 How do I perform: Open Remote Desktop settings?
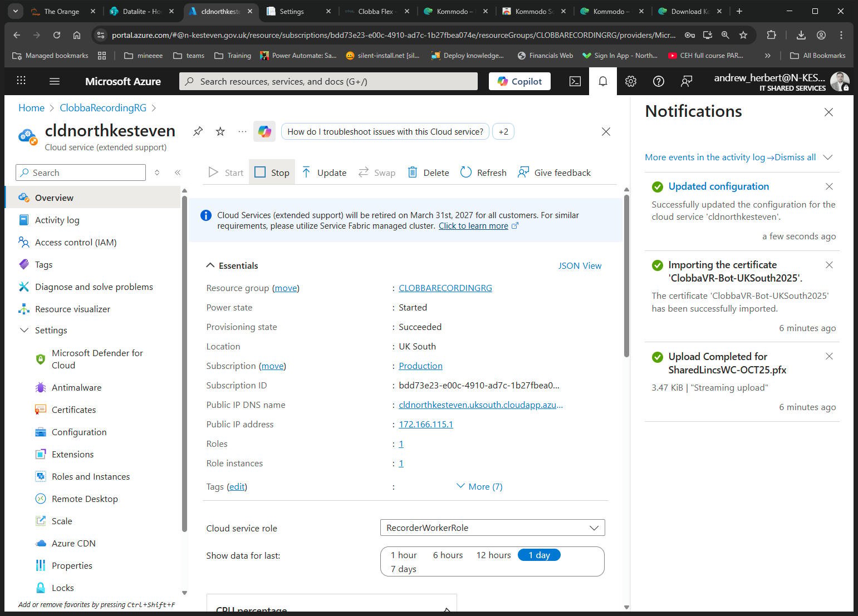(85, 499)
